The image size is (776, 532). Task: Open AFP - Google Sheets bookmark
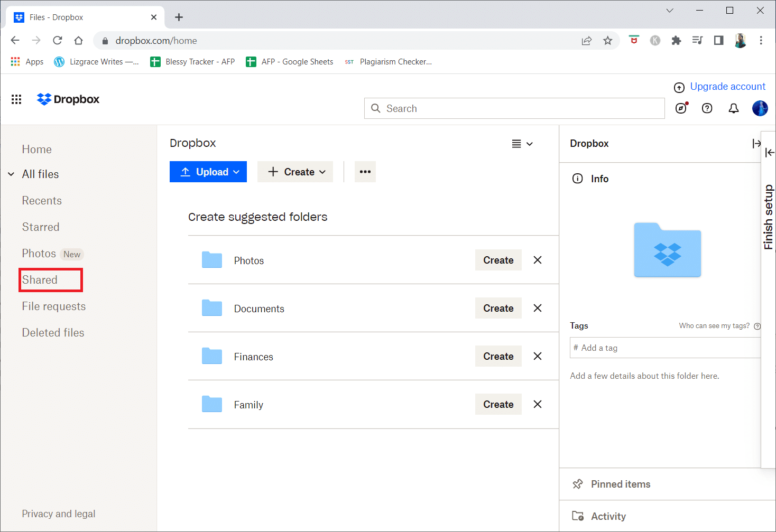click(289, 62)
